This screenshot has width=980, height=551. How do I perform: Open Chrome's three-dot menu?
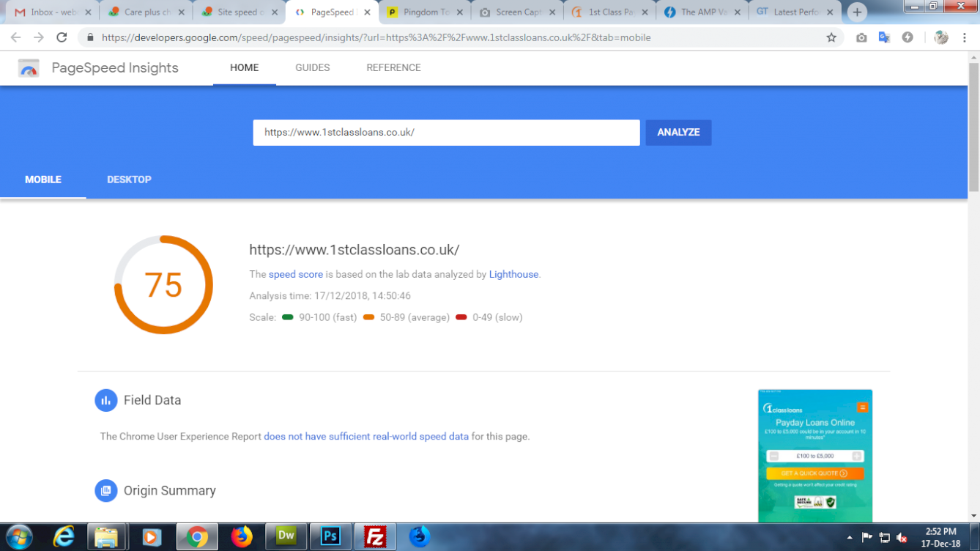(x=965, y=37)
